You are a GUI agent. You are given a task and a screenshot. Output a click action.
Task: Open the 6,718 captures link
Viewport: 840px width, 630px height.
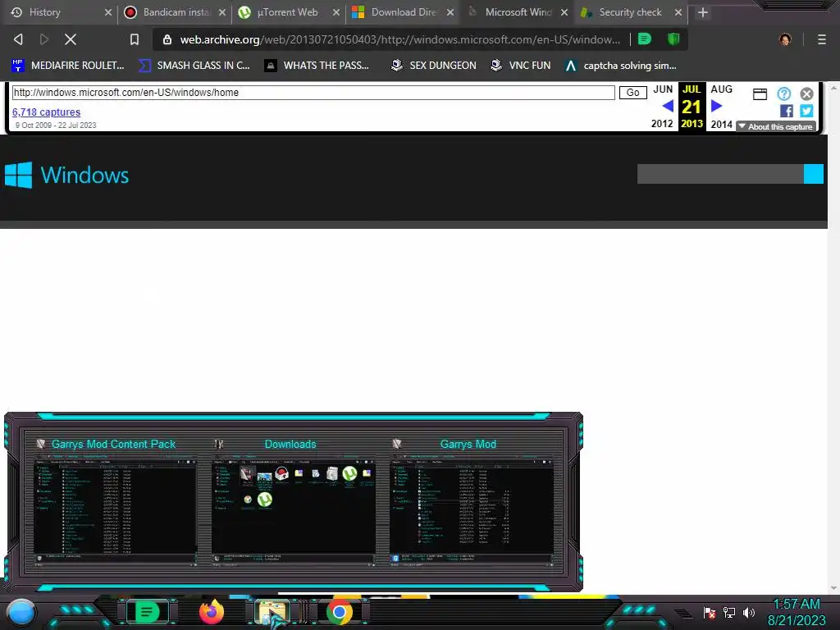pos(46,112)
